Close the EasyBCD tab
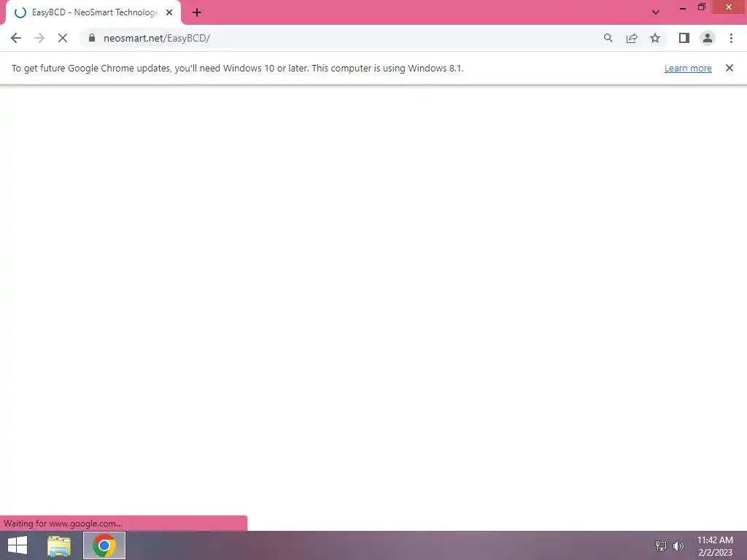747x560 pixels. click(169, 12)
